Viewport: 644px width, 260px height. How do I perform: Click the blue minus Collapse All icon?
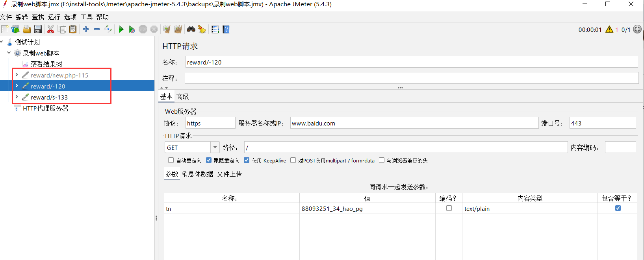click(x=97, y=29)
